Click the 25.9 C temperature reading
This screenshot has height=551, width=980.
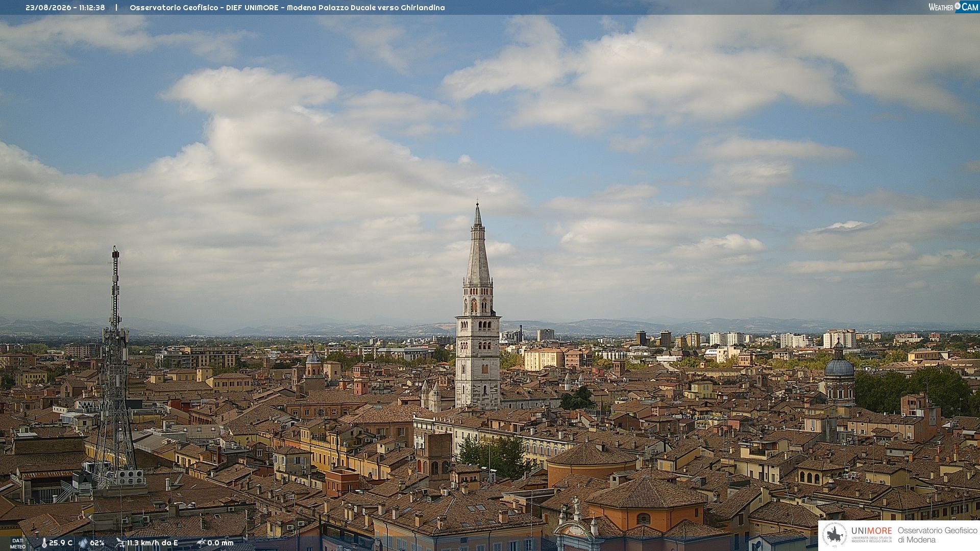tap(61, 543)
